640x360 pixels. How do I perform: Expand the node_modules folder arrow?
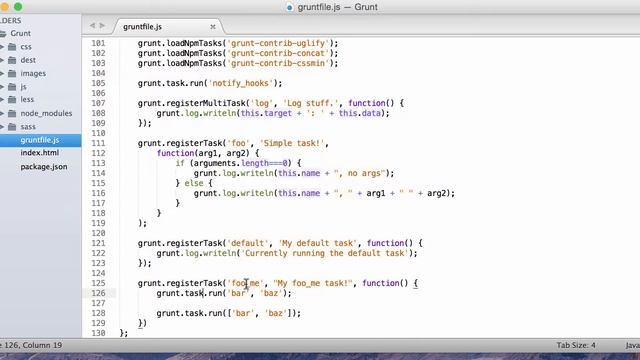pos(2,113)
